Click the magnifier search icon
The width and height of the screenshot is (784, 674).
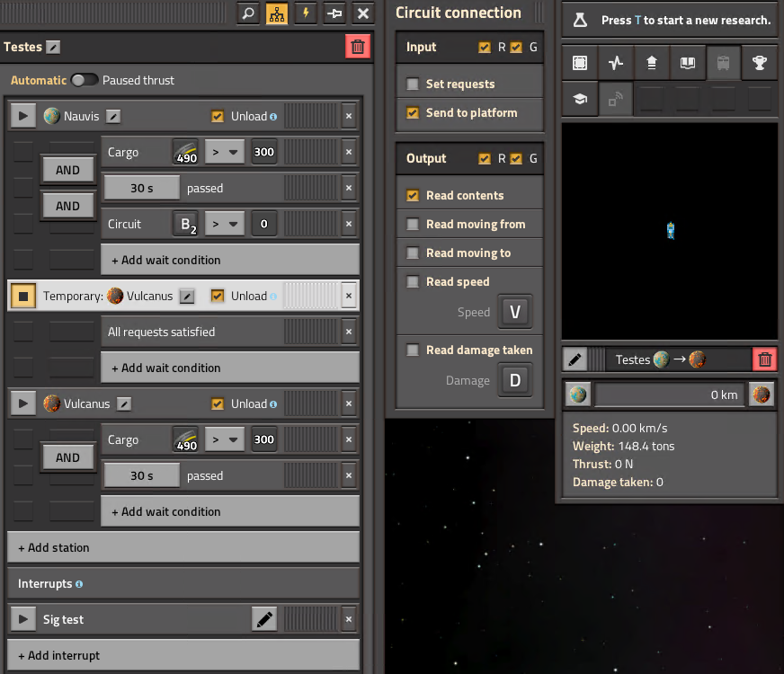[247, 13]
